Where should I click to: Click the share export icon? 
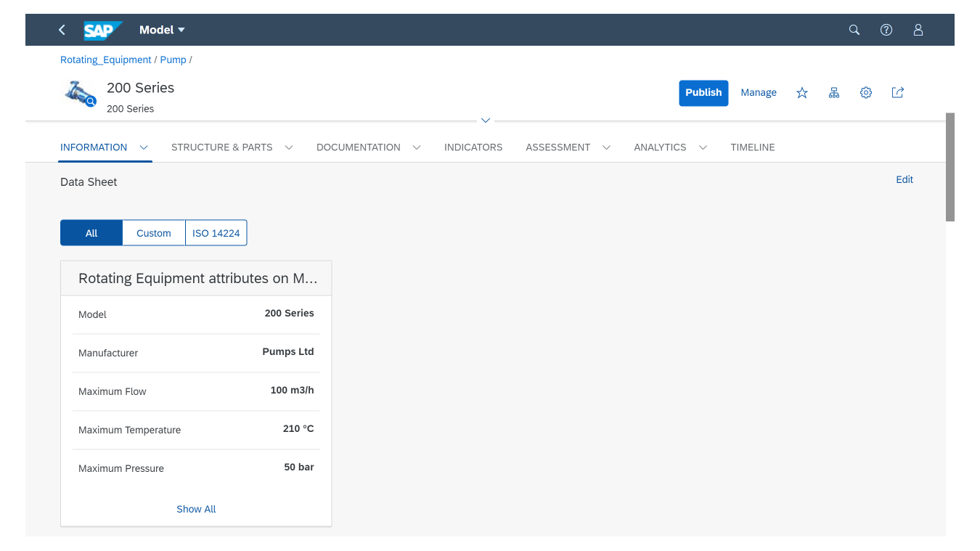coord(897,93)
